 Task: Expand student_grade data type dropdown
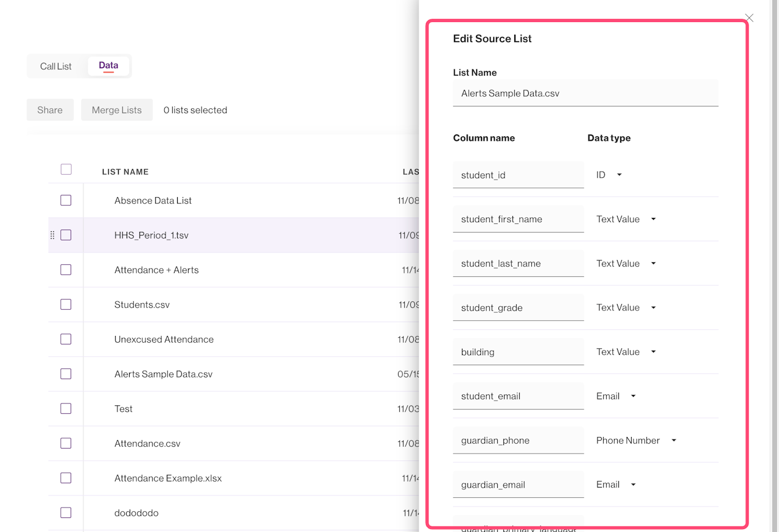tap(626, 308)
